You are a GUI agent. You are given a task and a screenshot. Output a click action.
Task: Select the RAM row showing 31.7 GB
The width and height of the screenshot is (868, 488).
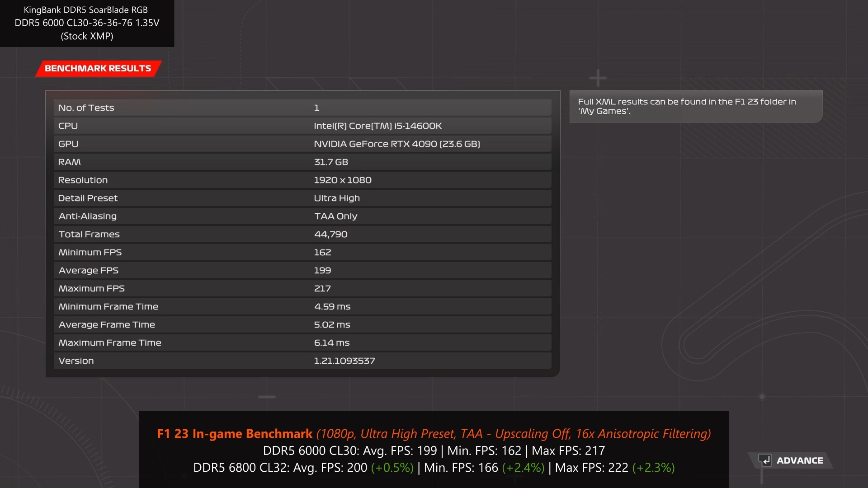302,162
